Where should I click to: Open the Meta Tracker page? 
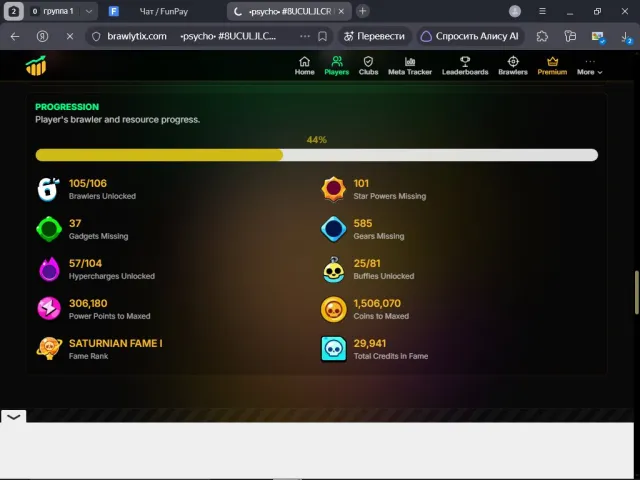click(410, 66)
